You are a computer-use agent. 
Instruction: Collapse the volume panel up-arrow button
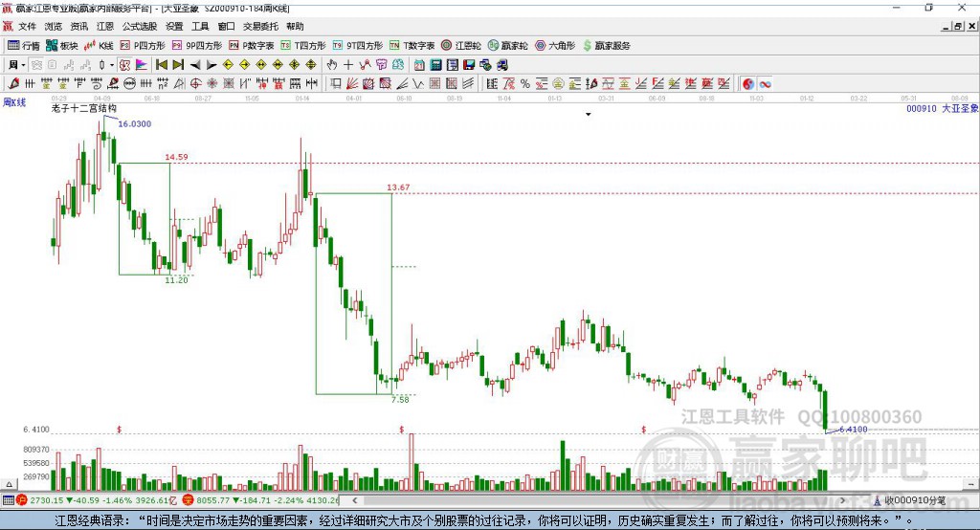(x=9, y=484)
